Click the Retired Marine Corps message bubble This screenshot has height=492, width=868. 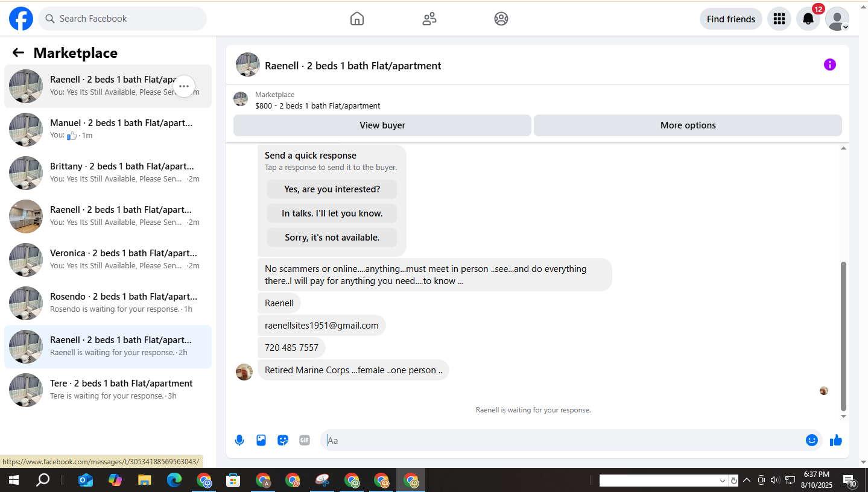[353, 370]
